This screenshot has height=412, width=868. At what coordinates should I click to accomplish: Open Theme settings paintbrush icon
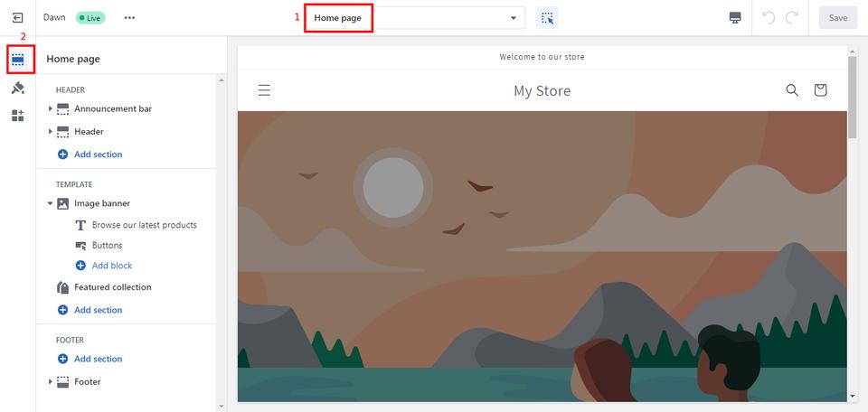[18, 88]
